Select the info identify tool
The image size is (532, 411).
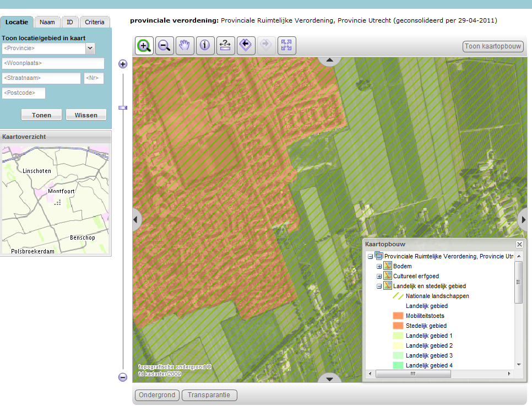[205, 46]
